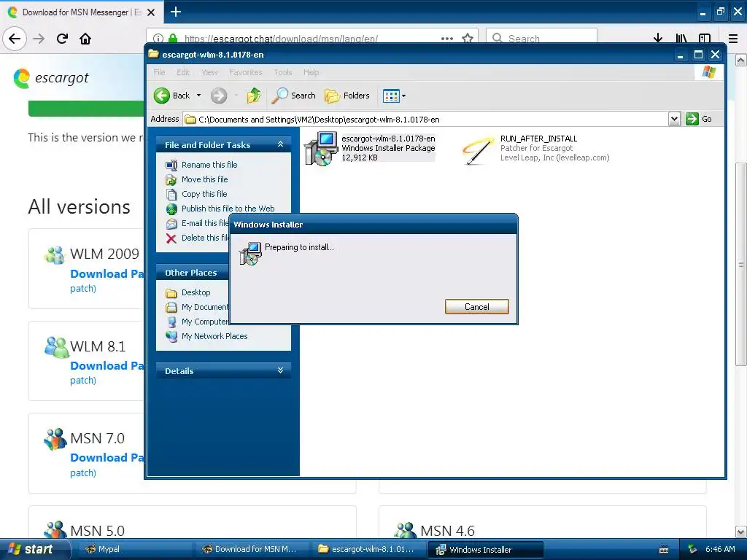Expand the address bar dropdown list
The height and width of the screenshot is (560, 747).
(674, 119)
